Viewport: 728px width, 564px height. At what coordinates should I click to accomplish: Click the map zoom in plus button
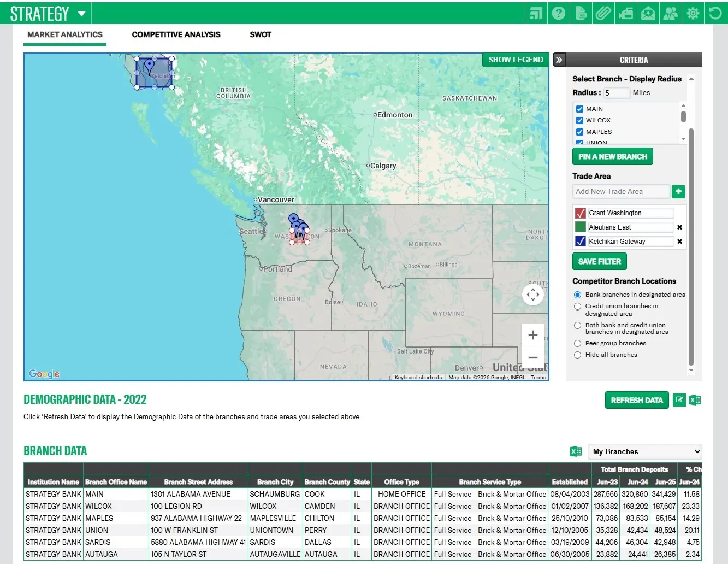[x=533, y=335]
